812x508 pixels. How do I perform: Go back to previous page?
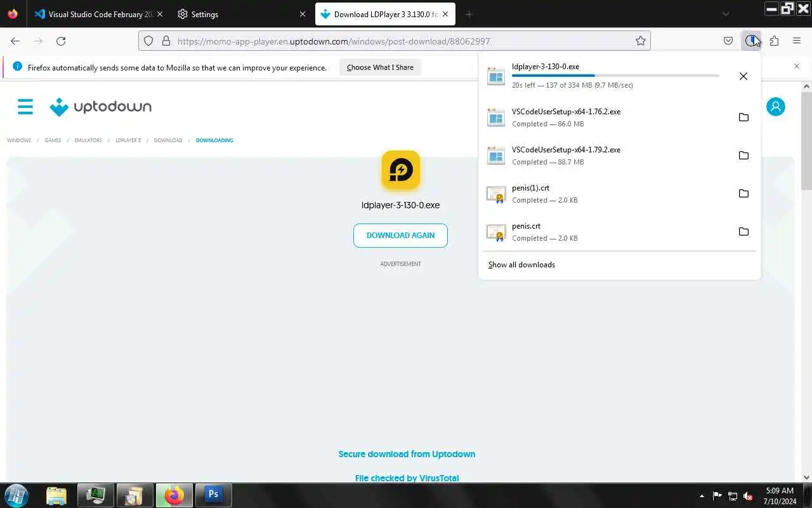[15, 41]
